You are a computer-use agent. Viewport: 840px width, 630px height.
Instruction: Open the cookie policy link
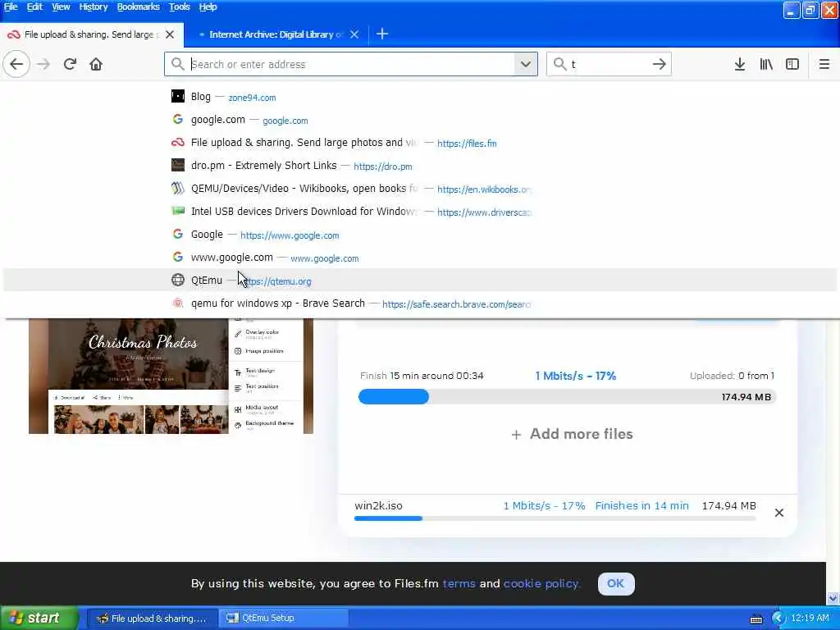(x=541, y=583)
